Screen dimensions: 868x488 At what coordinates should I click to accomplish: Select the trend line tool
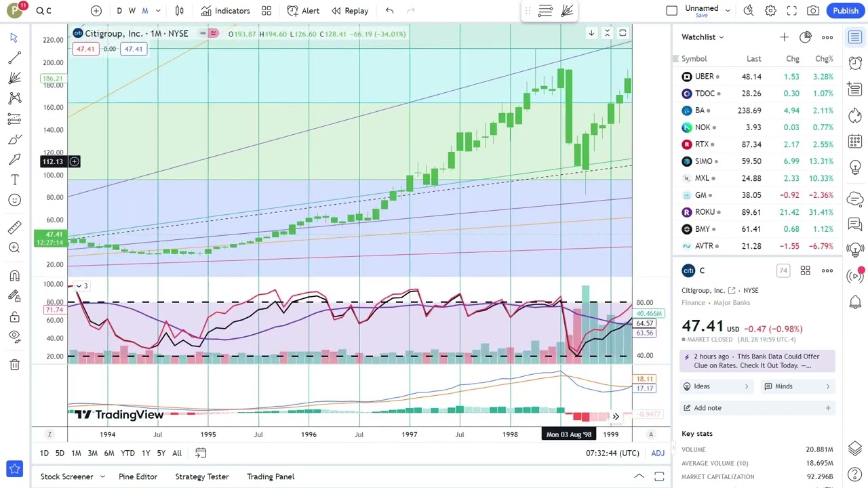pos(14,58)
